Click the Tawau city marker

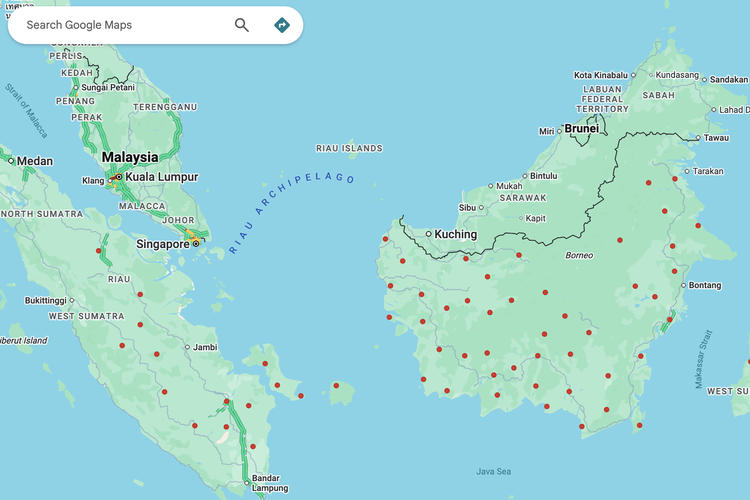pyautogui.click(x=698, y=138)
